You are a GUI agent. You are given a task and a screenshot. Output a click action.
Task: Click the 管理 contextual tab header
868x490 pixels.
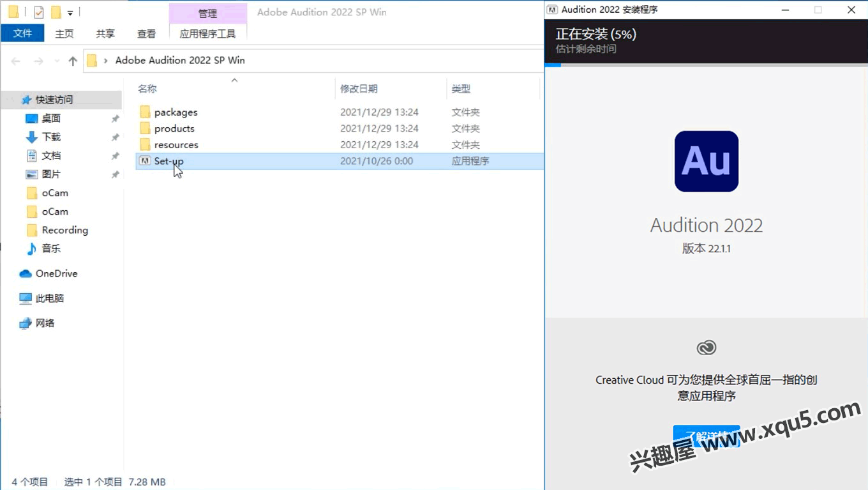point(207,13)
